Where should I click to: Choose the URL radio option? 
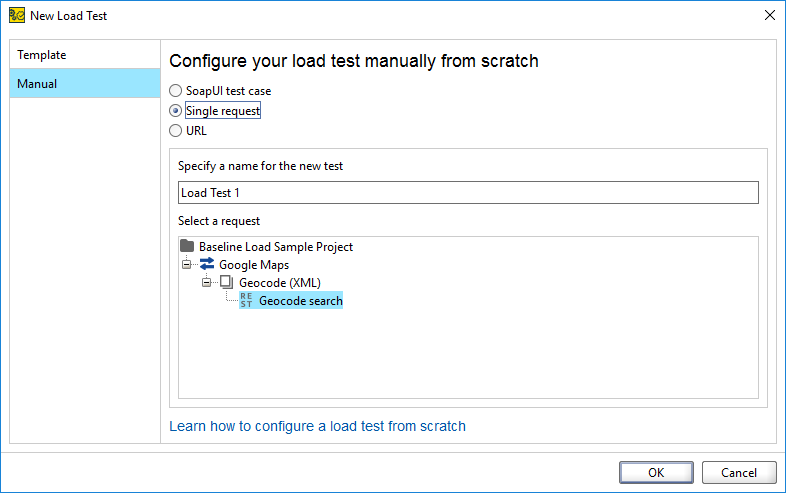[x=175, y=130]
